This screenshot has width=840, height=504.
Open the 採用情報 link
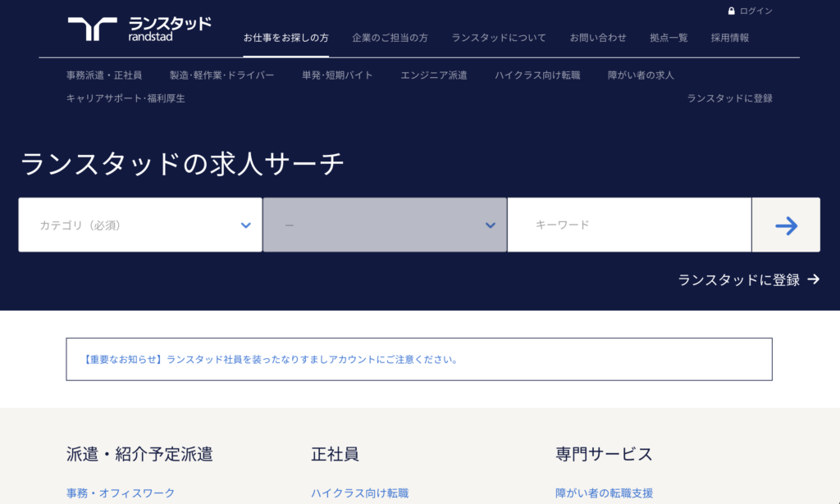pyautogui.click(x=729, y=38)
